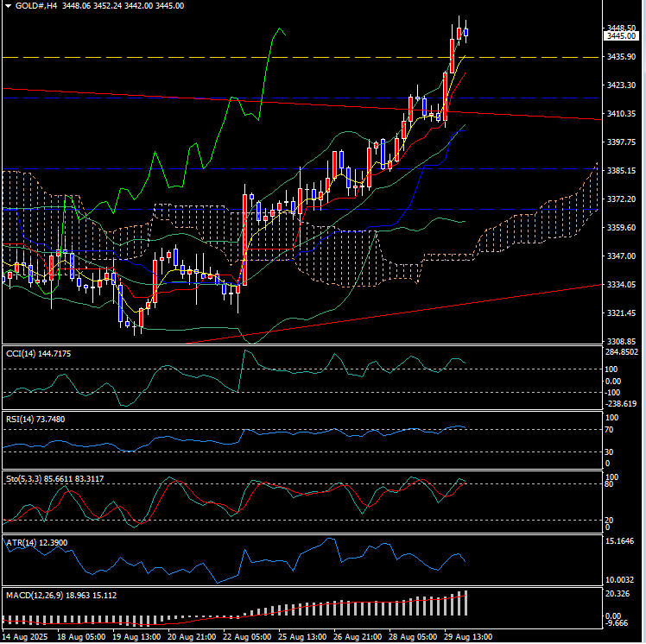Click the 3423.30 price scale label

[x=621, y=85]
